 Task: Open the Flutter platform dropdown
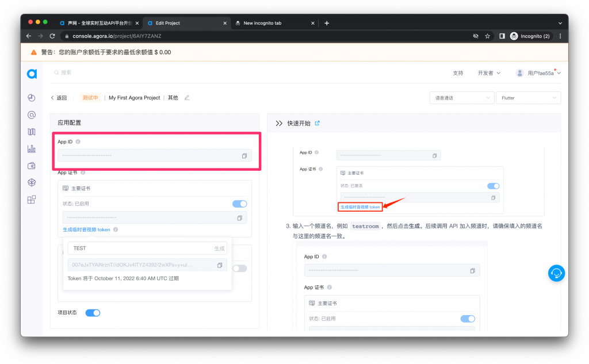(528, 98)
